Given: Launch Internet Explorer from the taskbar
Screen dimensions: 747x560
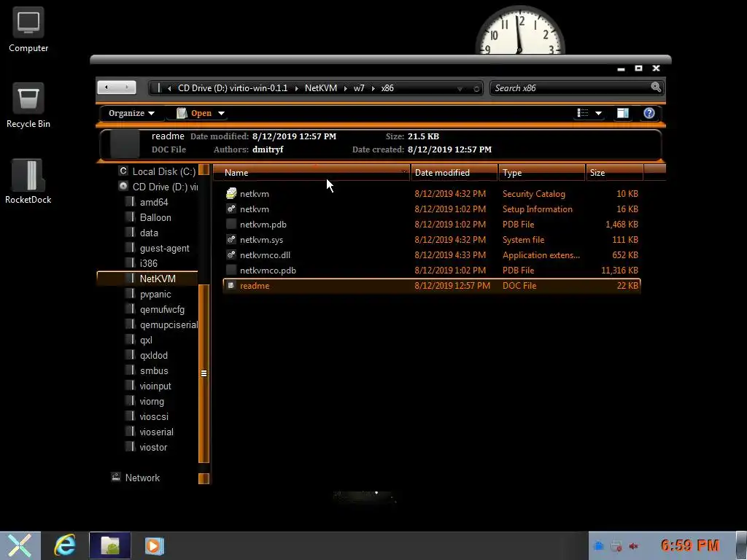Looking at the screenshot, I should point(65,545).
